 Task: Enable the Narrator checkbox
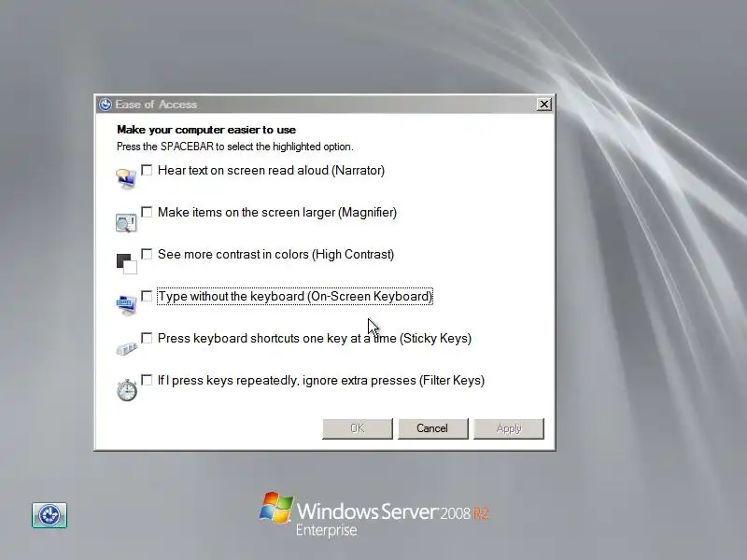coord(147,170)
